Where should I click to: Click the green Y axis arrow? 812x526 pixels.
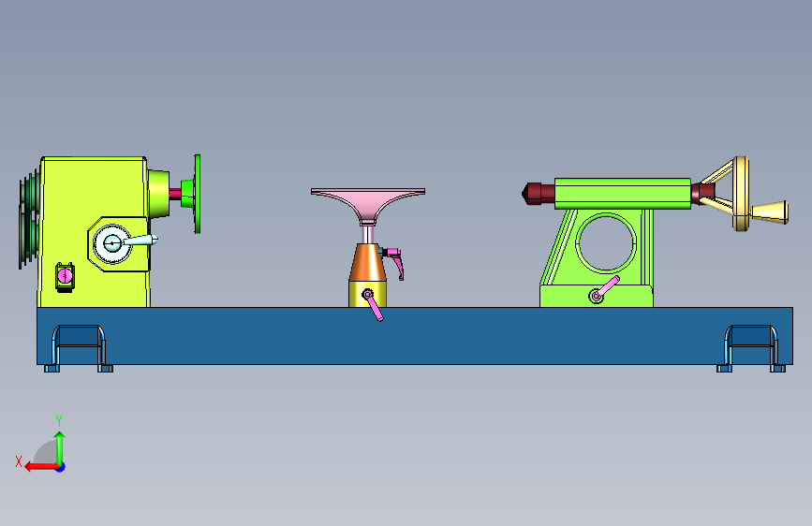[60, 448]
